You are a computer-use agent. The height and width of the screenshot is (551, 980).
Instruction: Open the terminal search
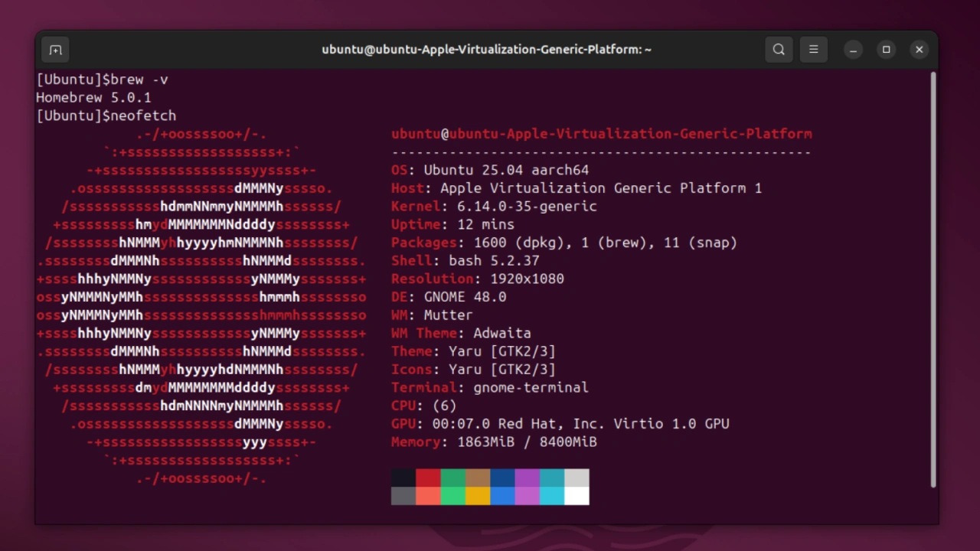778,49
